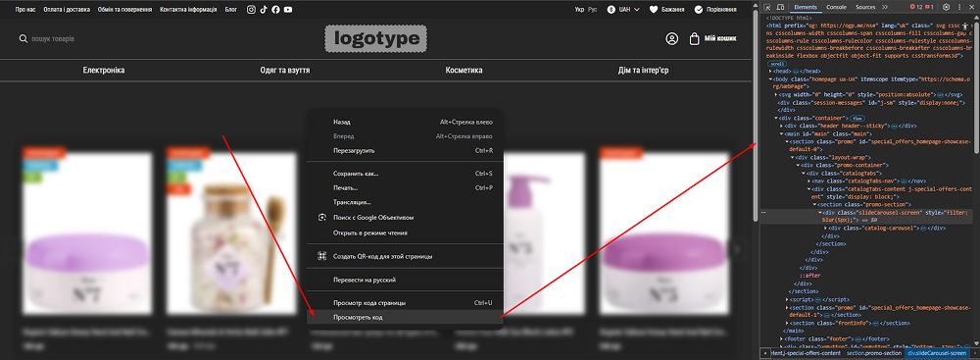This screenshot has height=360, width=980.
Task: Show more DevTools tabs chevron
Action: [x=884, y=7]
